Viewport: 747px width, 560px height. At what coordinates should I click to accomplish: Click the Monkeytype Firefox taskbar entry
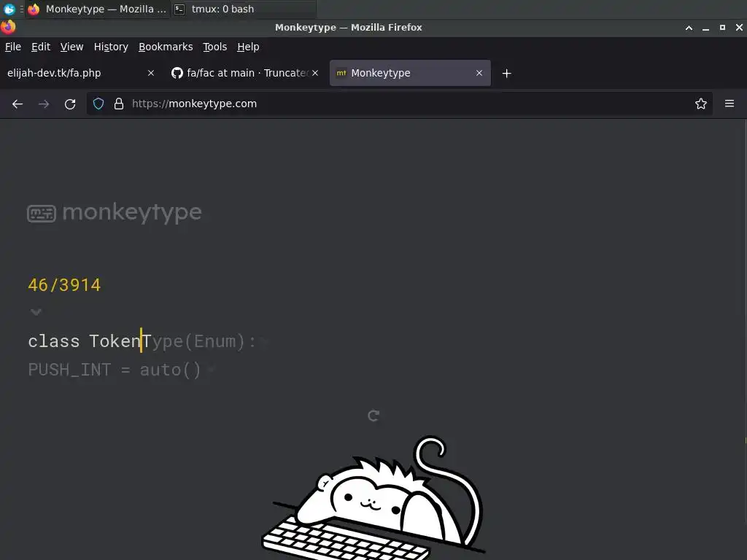[x=98, y=9]
